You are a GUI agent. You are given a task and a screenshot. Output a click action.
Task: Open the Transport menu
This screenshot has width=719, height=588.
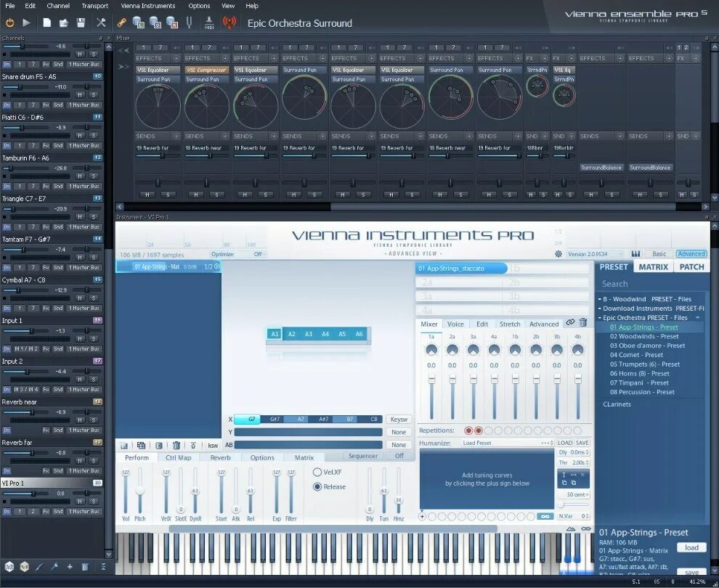95,6
